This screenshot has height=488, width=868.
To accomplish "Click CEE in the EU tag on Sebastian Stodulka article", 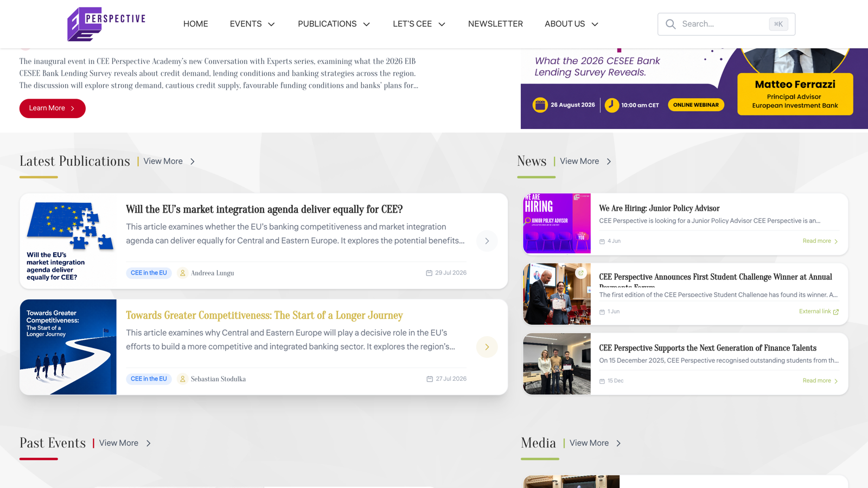I will point(149,379).
